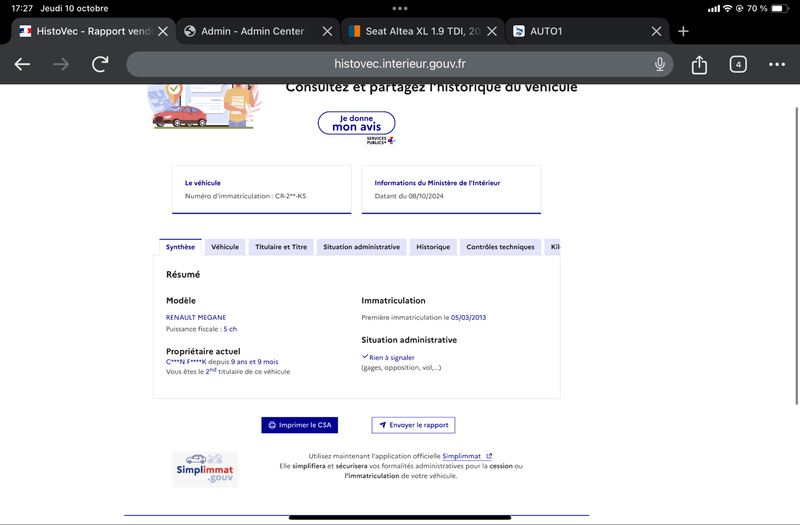Click the page vertical scrollbar

click(x=796, y=256)
